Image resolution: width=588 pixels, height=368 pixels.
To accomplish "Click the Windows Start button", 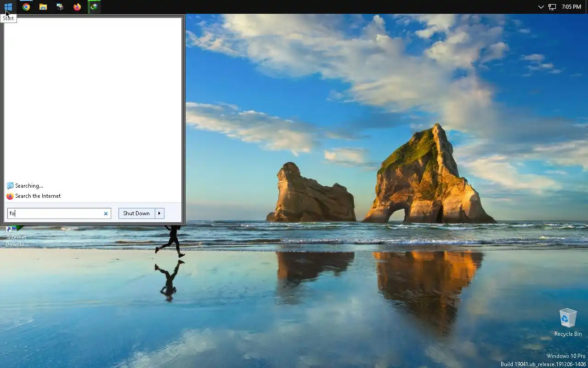I will pos(8,7).
